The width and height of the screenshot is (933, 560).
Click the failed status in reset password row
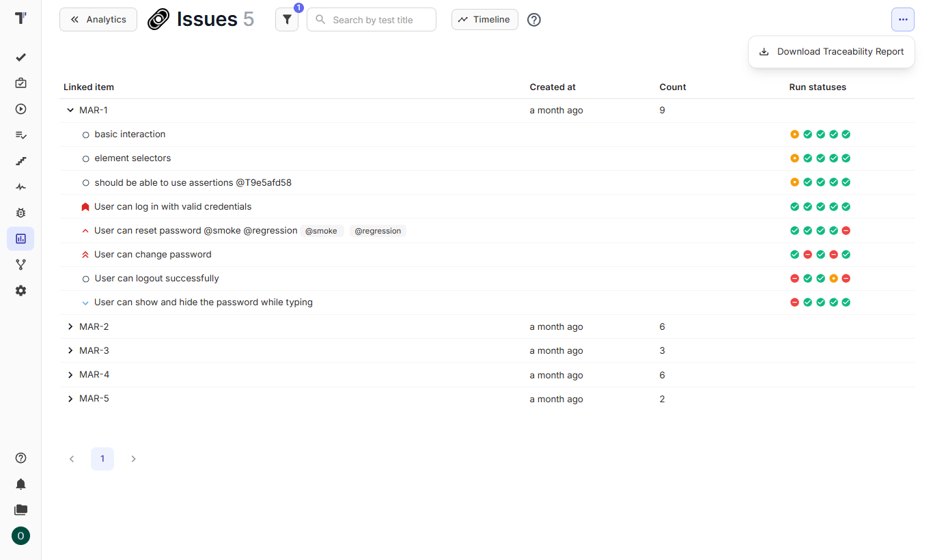(x=846, y=231)
